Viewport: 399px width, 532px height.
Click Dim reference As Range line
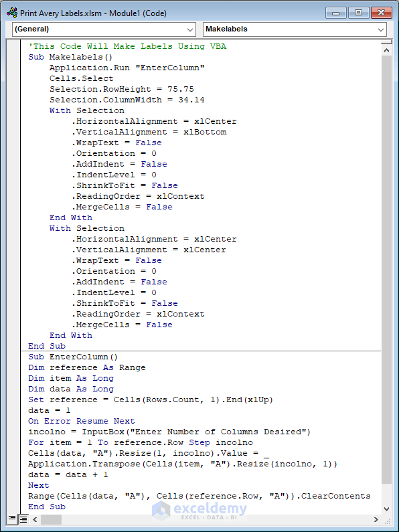point(87,367)
